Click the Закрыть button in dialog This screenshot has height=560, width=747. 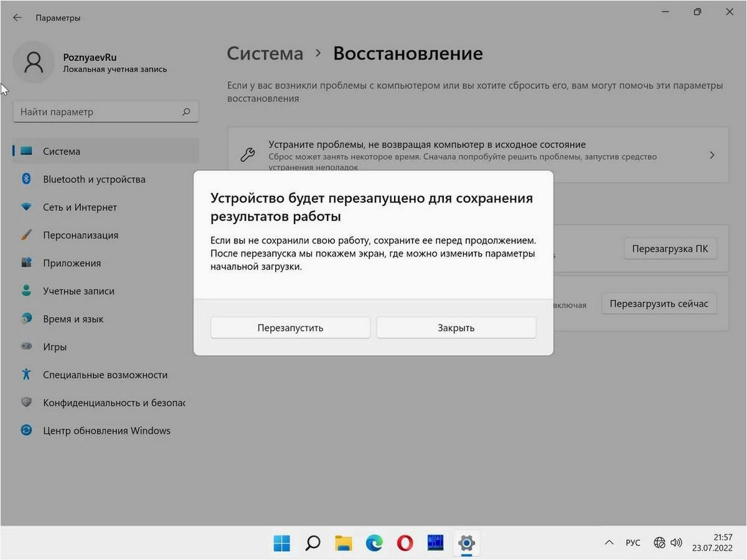point(456,328)
